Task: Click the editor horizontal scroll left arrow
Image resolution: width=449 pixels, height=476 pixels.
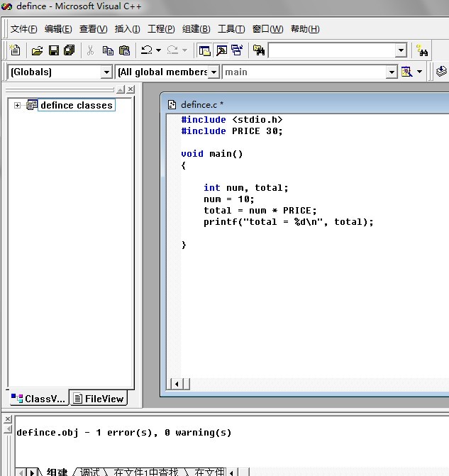Action: 177,384
